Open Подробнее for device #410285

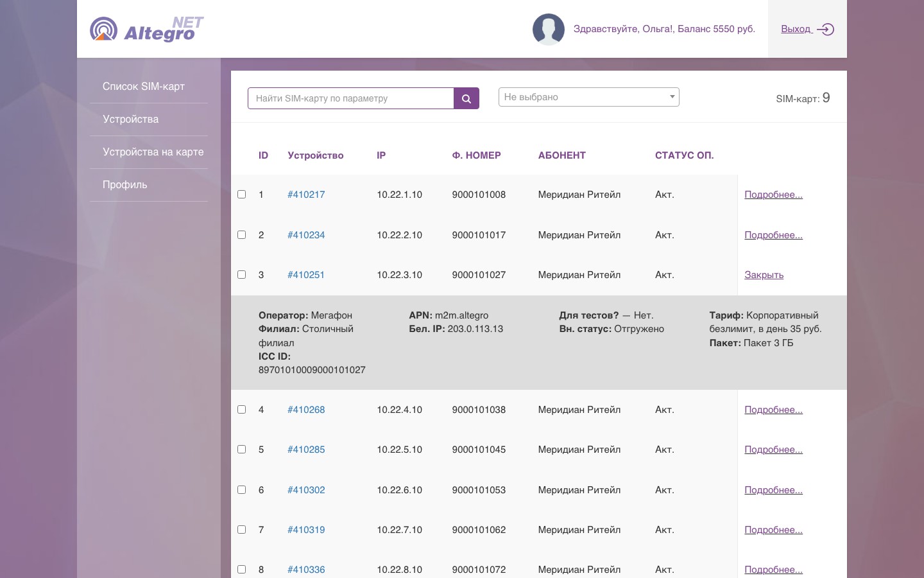pyautogui.click(x=773, y=450)
